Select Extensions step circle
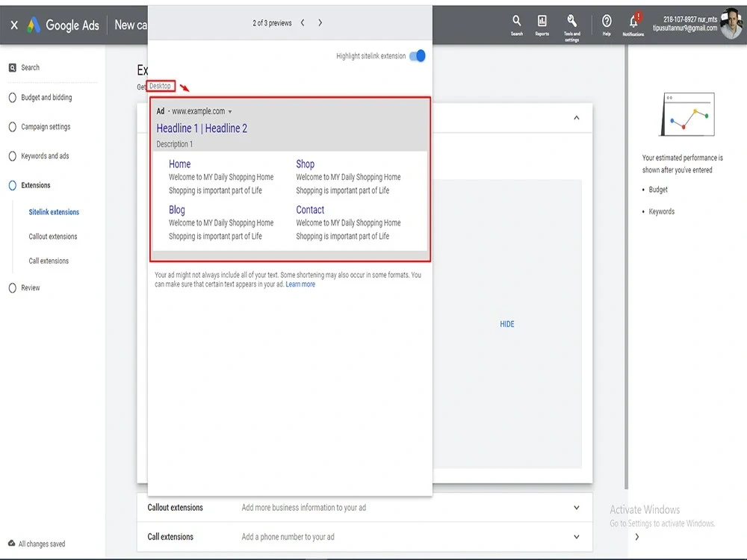This screenshot has width=747, height=560. [x=13, y=186]
